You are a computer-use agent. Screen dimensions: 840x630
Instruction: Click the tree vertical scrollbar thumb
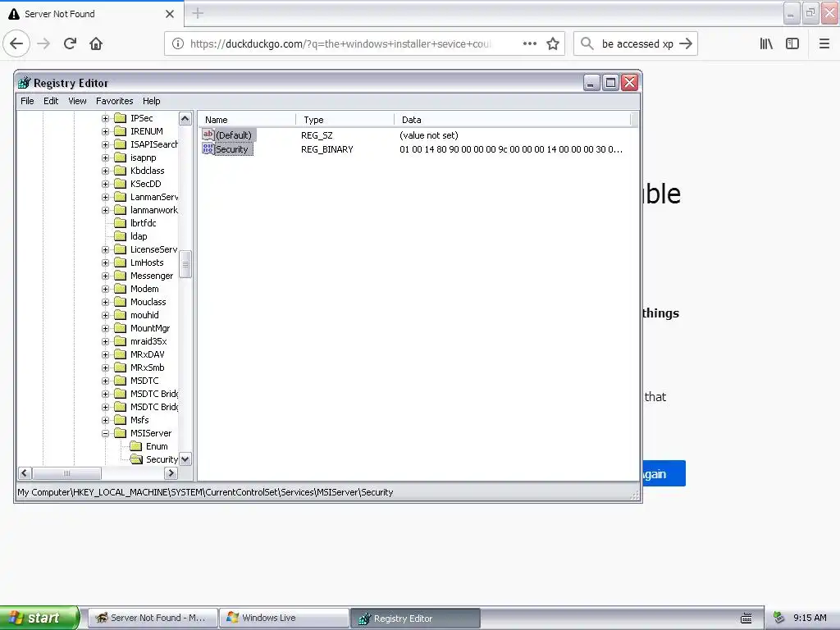185,264
